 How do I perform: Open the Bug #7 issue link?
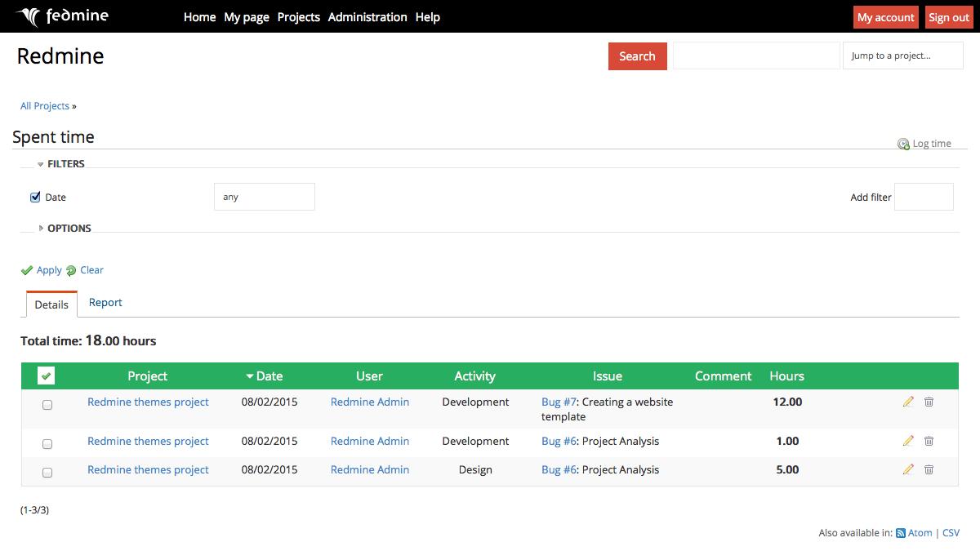point(559,402)
